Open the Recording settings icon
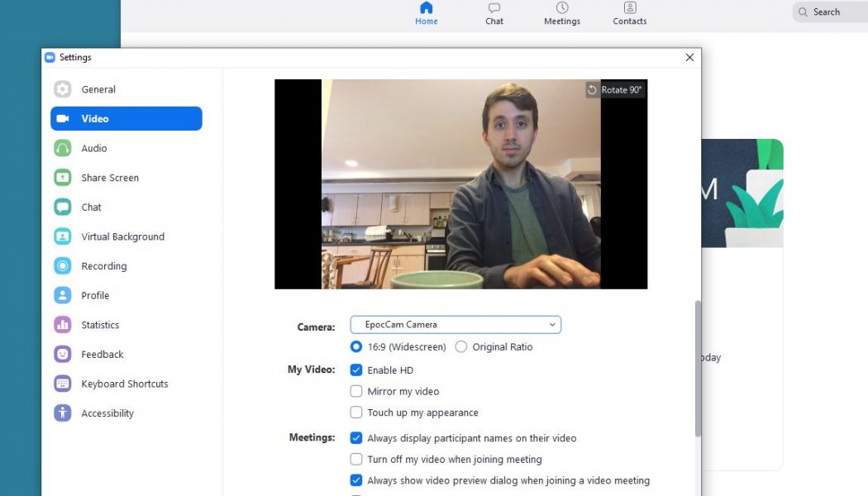The image size is (868, 496). coord(63,266)
